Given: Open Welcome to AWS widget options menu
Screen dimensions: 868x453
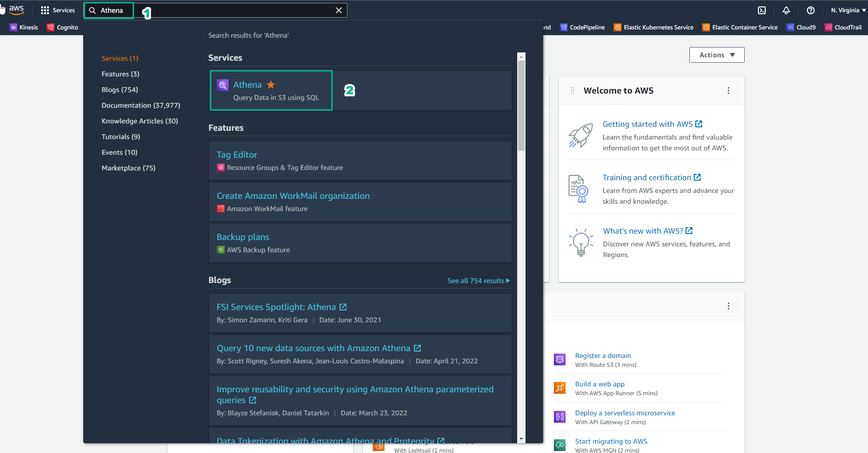Looking at the screenshot, I should [729, 91].
